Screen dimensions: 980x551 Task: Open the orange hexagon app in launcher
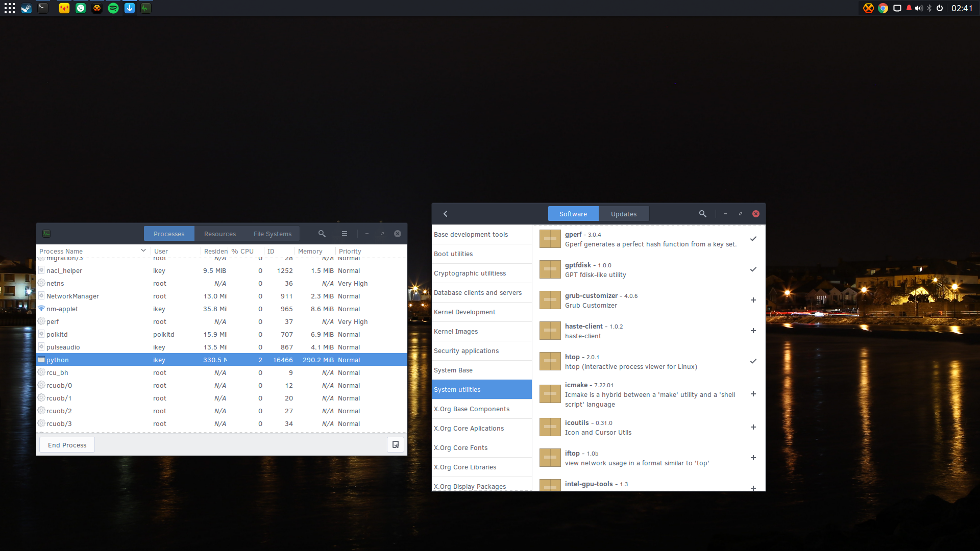[97, 8]
